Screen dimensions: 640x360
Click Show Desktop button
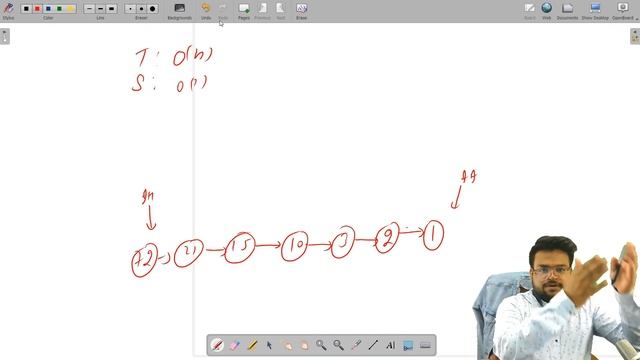[595, 11]
